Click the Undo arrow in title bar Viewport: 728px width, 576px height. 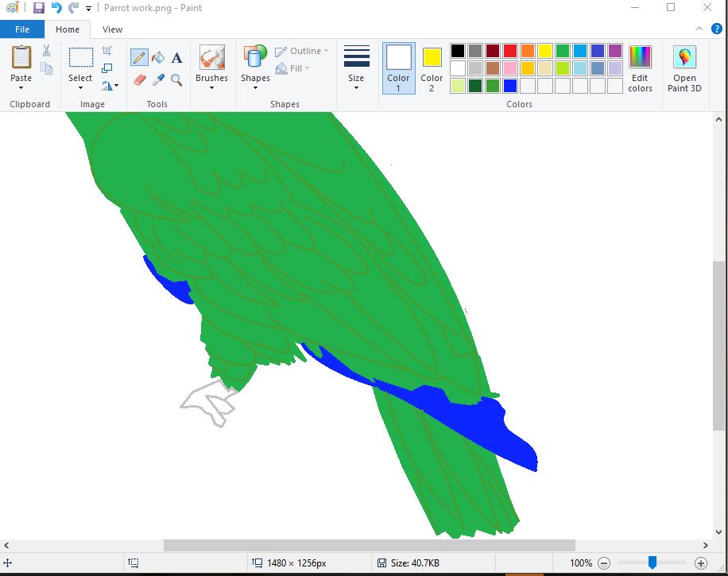[x=56, y=7]
